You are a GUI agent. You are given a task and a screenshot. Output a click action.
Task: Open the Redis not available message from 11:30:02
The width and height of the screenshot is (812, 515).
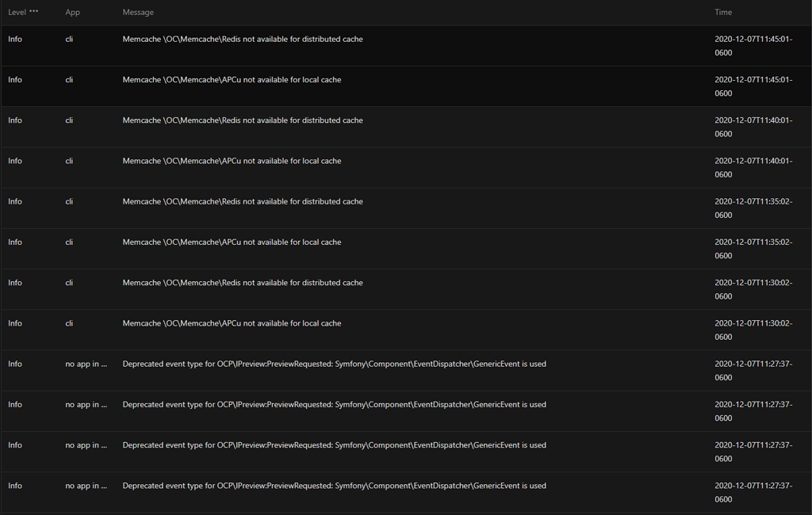point(242,283)
